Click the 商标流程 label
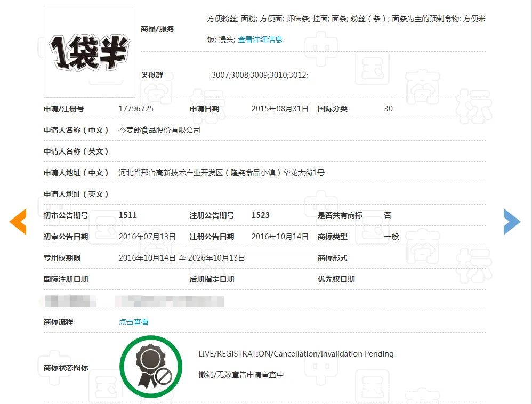Viewport: 532px width, 404px height. pos(58,322)
